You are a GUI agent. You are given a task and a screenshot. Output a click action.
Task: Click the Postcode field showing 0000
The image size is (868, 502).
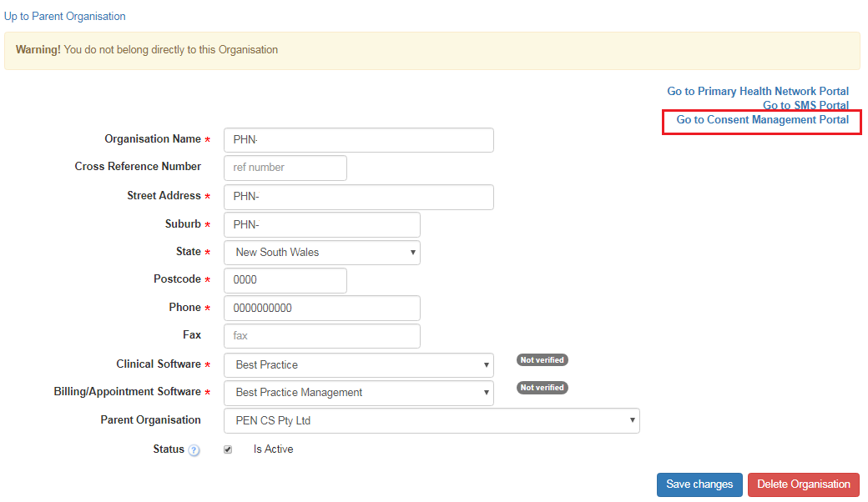pos(285,280)
